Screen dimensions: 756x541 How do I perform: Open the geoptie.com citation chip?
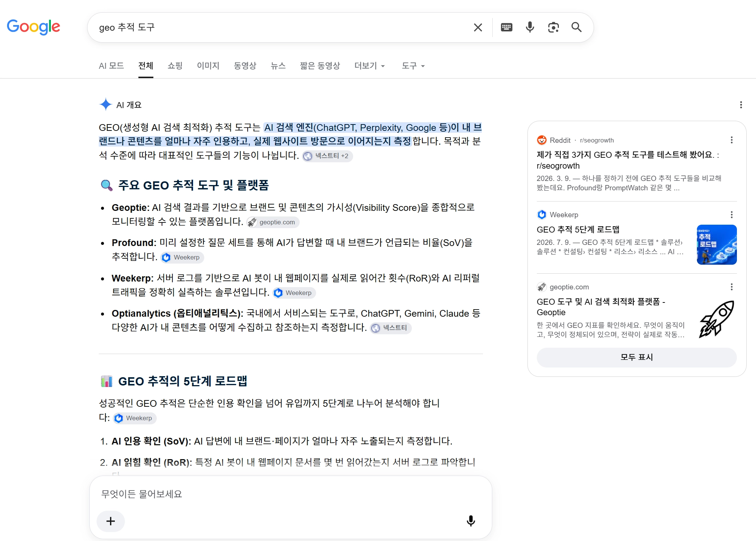point(273,222)
